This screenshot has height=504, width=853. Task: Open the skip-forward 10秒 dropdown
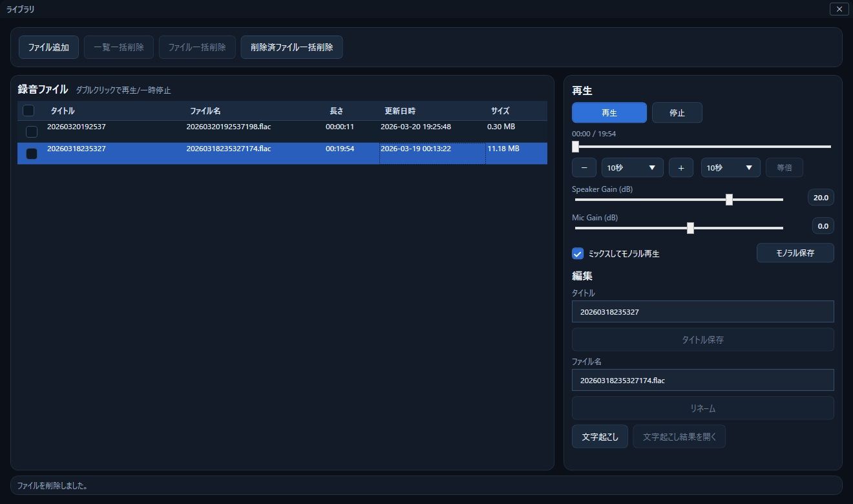[730, 168]
